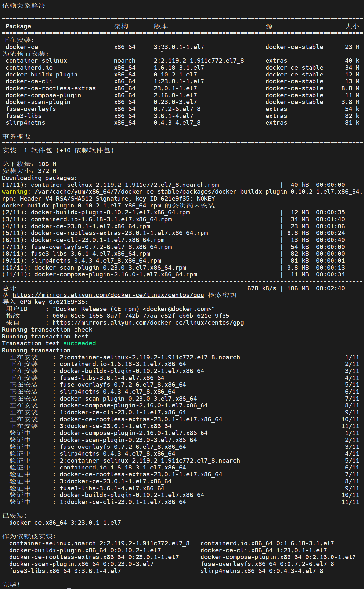Select the 已安装: heading

(x=15, y=516)
